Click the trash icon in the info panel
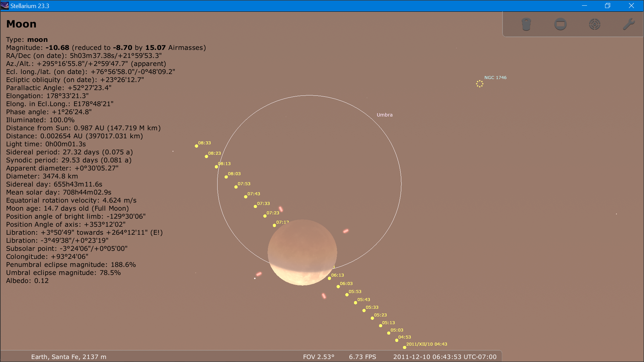This screenshot has width=644, height=362. tap(526, 24)
